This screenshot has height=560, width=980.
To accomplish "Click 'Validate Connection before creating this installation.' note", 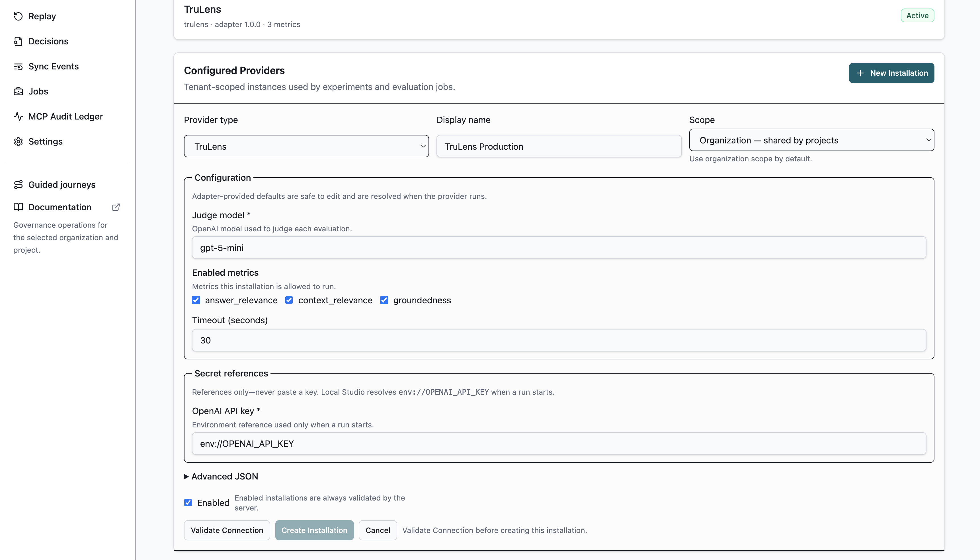I will (495, 530).
